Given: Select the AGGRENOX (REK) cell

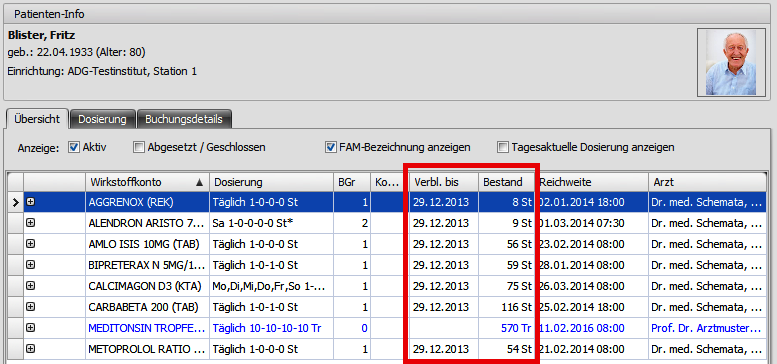Looking at the screenshot, I should [147, 202].
